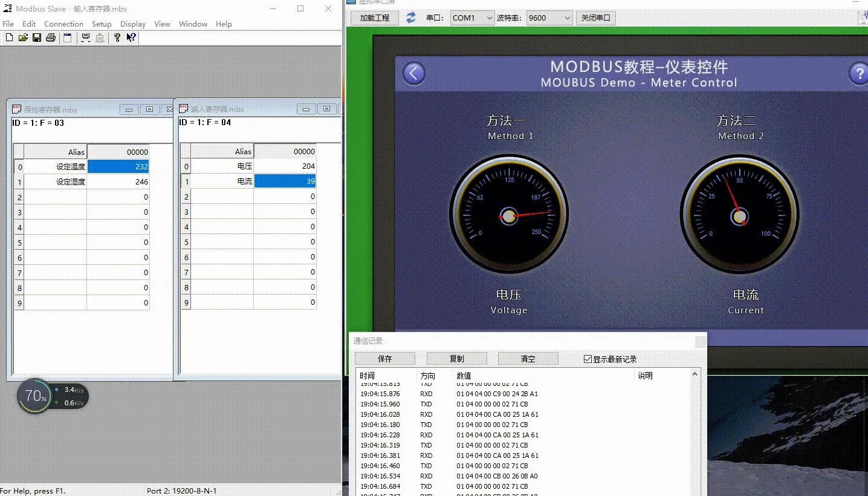
Task: Open connection setup via display toolbar icon
Action: (x=85, y=37)
